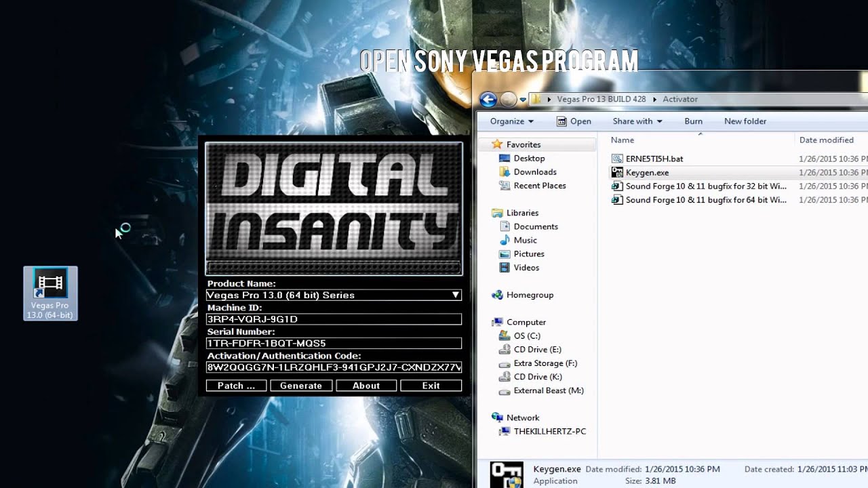Click the folder icon in address bar
The width and height of the screenshot is (868, 488).
[537, 99]
